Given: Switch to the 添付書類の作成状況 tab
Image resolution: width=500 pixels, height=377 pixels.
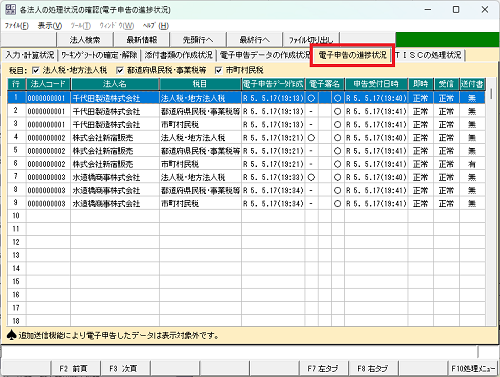Looking at the screenshot, I should point(178,55).
